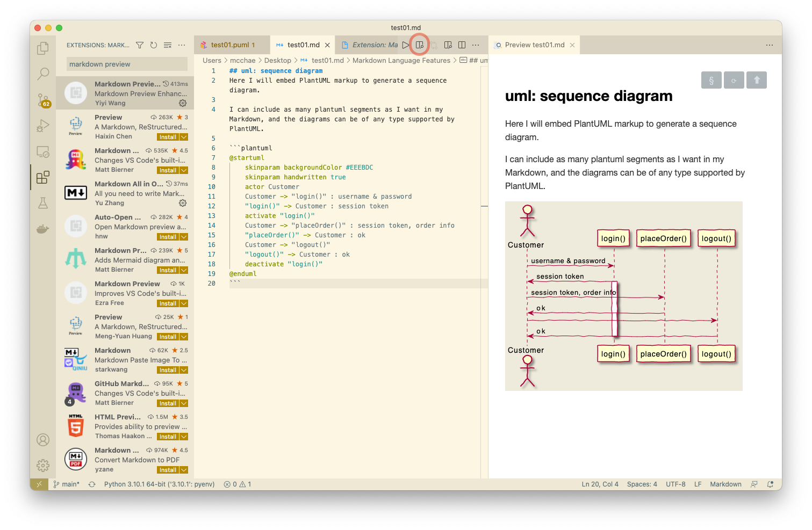Viewport: 812px width, 530px height.
Task: Clear extensions search results
Action: click(x=168, y=45)
